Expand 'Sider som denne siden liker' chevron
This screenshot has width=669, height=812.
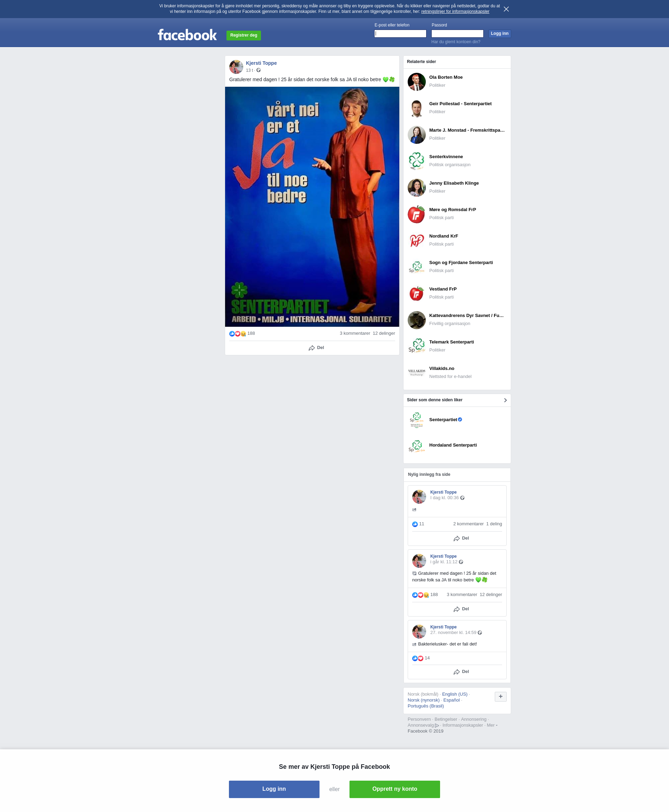(505, 400)
